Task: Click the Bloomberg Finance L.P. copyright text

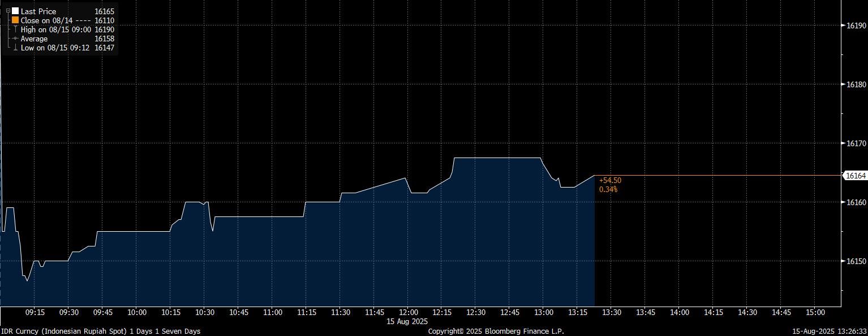Action: (496, 331)
